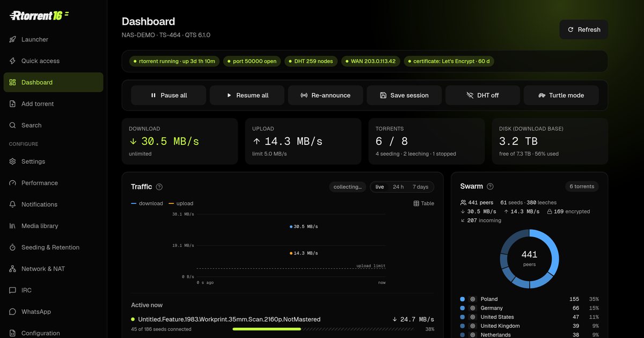Click the Refresh button

pyautogui.click(x=584, y=30)
